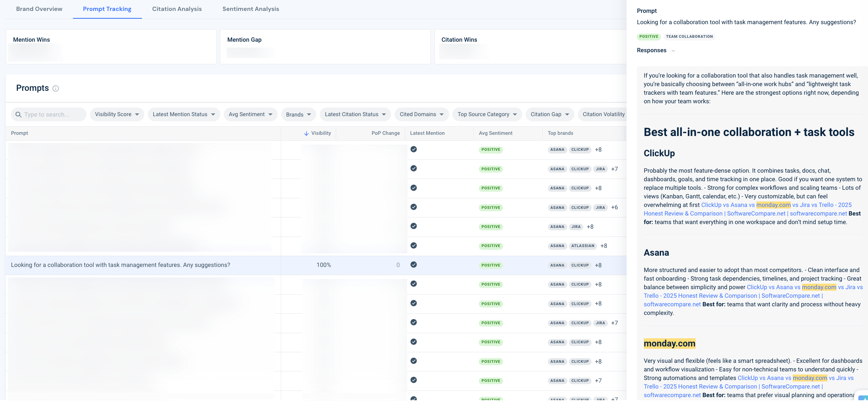
Task: Click the mention checkmark in the highlighted collaboration tool row
Action: click(x=414, y=265)
